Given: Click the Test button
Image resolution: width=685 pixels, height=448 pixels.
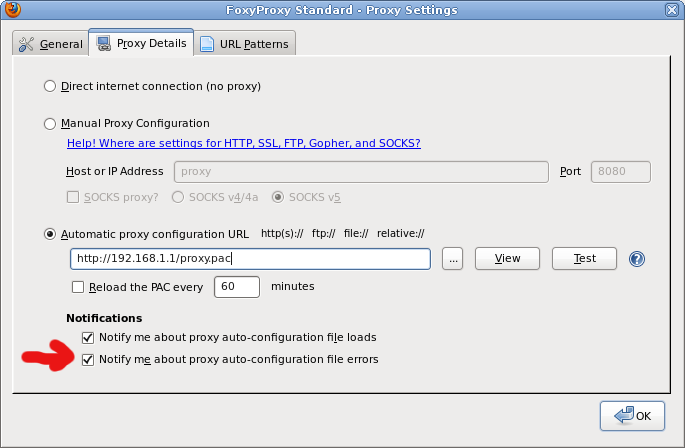Looking at the screenshot, I should tap(585, 259).
